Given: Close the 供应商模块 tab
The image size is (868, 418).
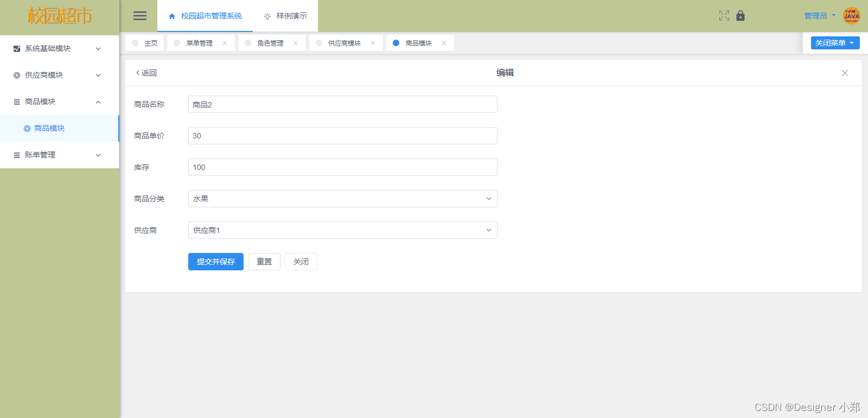Looking at the screenshot, I should click(x=373, y=43).
